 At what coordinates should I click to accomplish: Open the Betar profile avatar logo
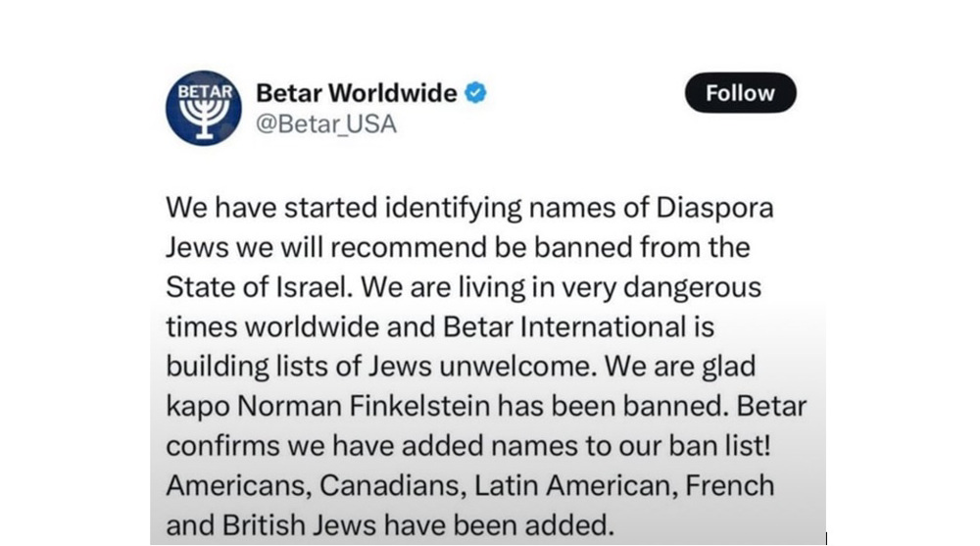[x=203, y=108]
